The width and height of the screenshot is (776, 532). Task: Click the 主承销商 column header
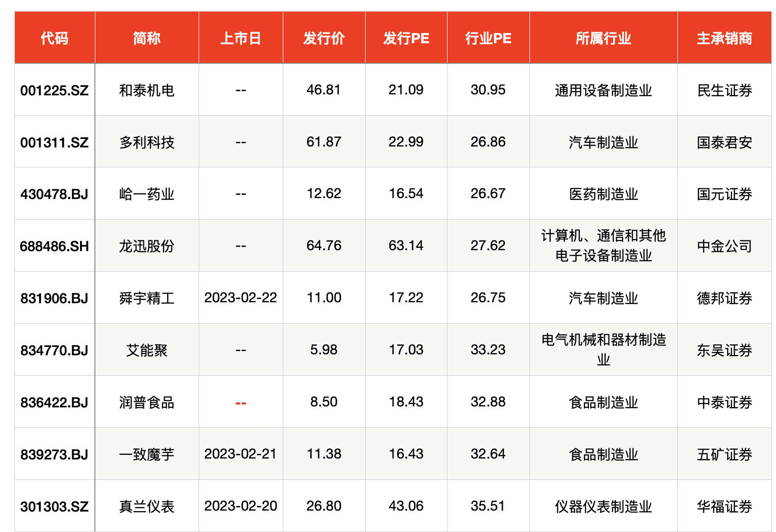coord(724,38)
